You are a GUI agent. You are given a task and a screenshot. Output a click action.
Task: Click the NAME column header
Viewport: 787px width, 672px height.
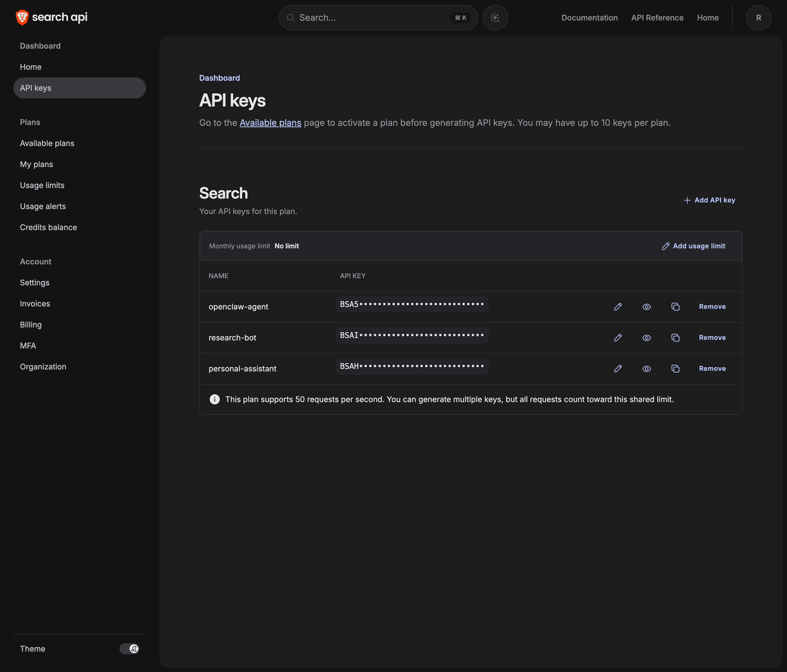218,276
